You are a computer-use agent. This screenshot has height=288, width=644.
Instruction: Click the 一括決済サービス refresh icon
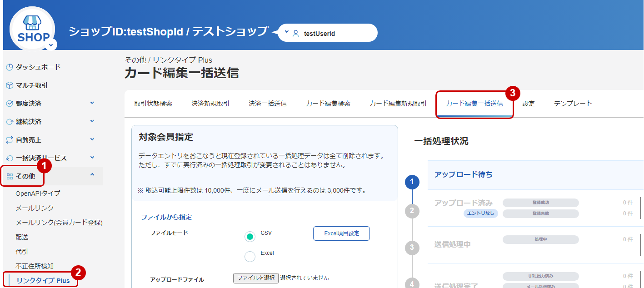pos(10,158)
